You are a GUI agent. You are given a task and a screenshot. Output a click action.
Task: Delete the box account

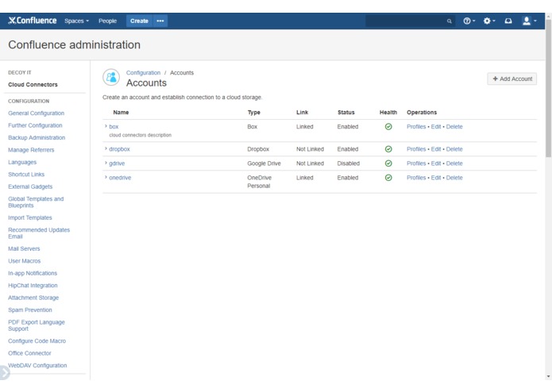tap(454, 126)
